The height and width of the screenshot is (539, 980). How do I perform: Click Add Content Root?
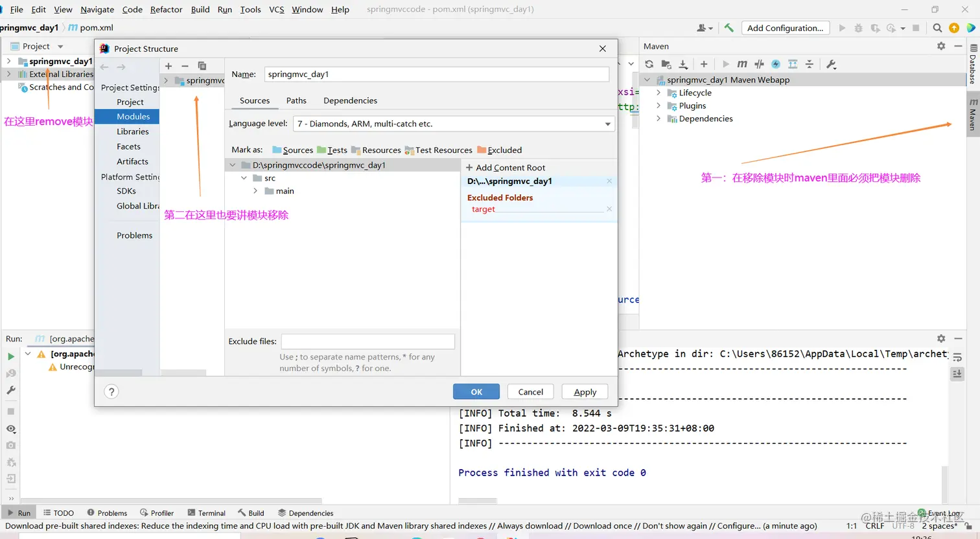506,168
